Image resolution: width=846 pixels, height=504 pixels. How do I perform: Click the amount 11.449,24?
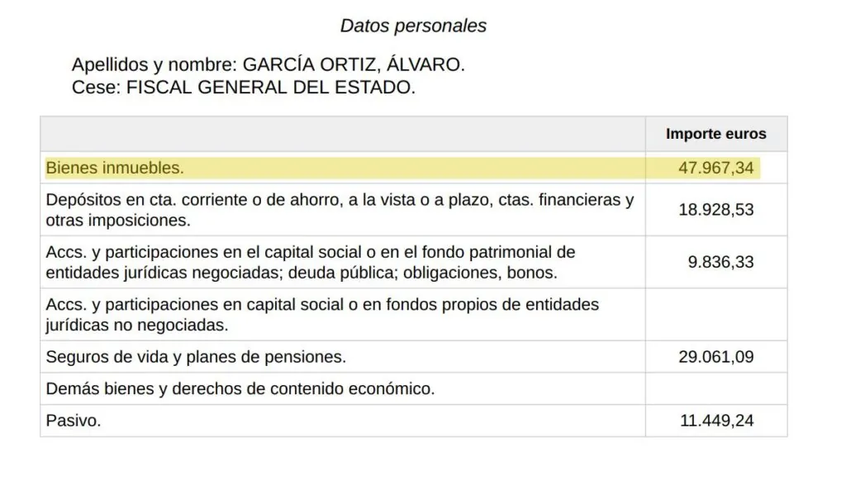tap(716, 421)
